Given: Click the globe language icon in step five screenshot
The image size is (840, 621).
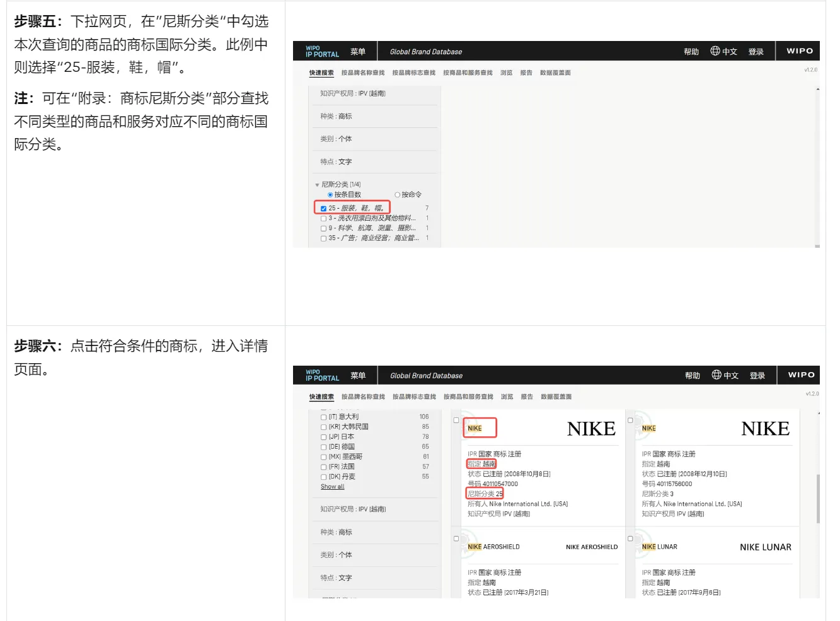Looking at the screenshot, I should (715, 51).
